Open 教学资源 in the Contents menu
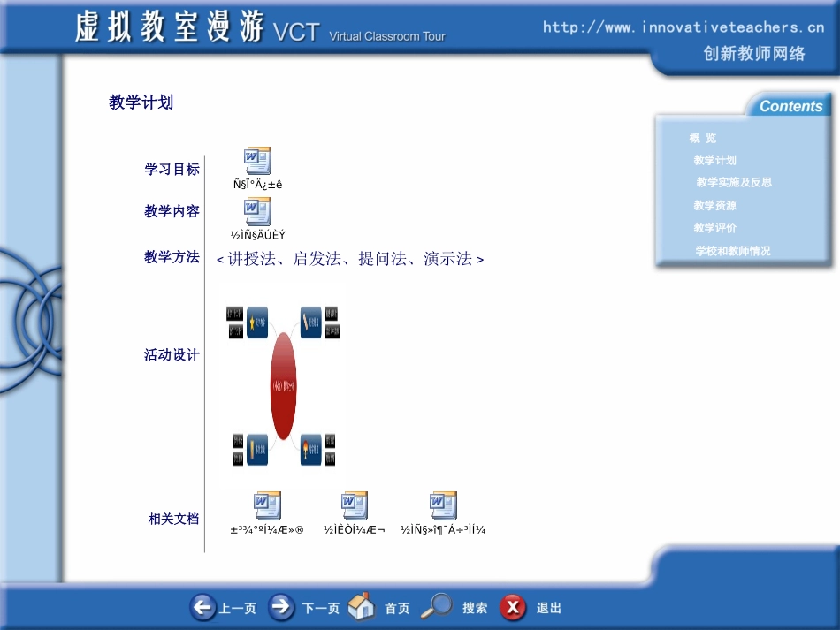The height and width of the screenshot is (630, 840). [x=714, y=205]
